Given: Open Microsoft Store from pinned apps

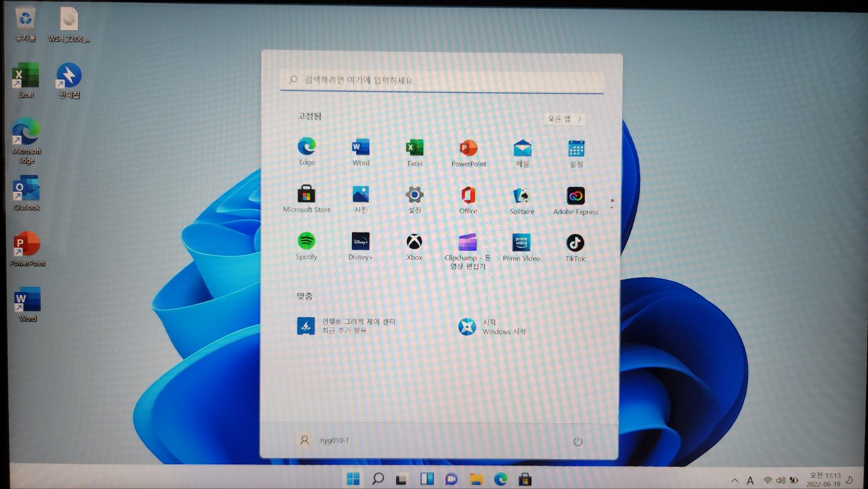Looking at the screenshot, I should point(307,200).
